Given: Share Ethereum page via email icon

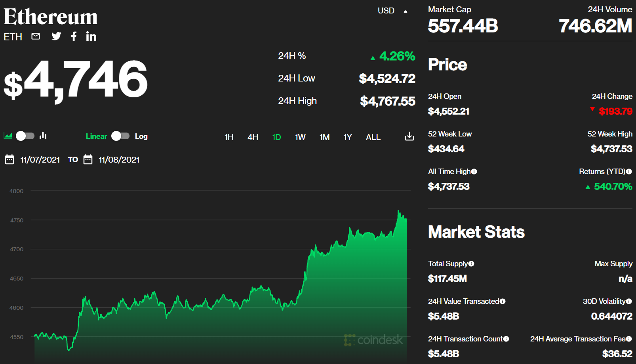Looking at the screenshot, I should pyautogui.click(x=36, y=36).
